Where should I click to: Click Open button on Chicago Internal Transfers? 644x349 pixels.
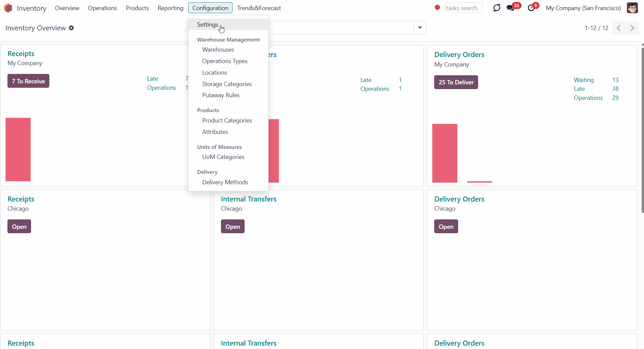232,226
